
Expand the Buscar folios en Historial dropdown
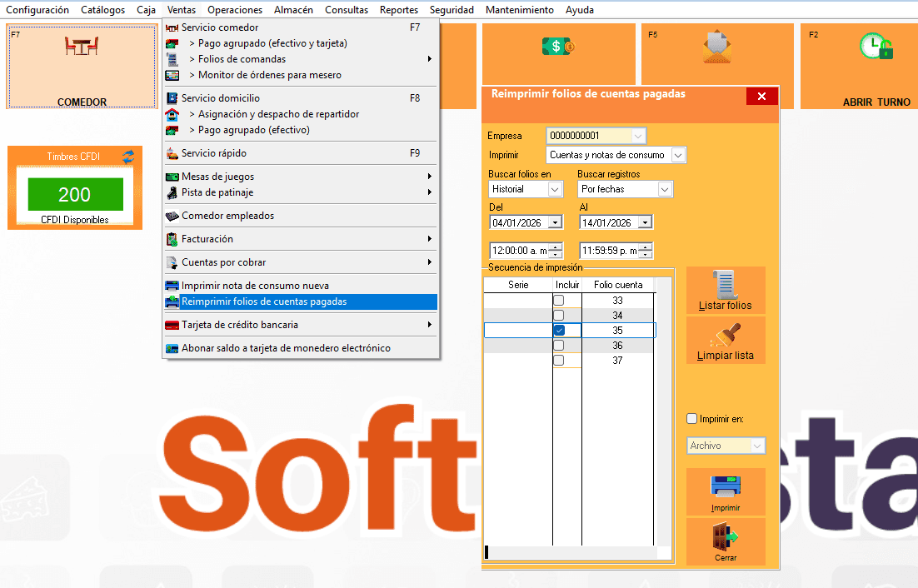click(556, 190)
